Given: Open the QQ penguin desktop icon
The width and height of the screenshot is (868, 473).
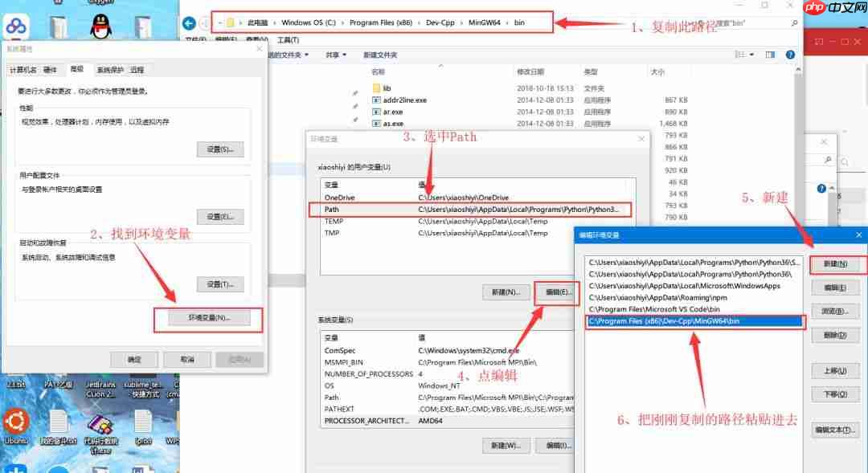Looking at the screenshot, I should coord(100,26).
